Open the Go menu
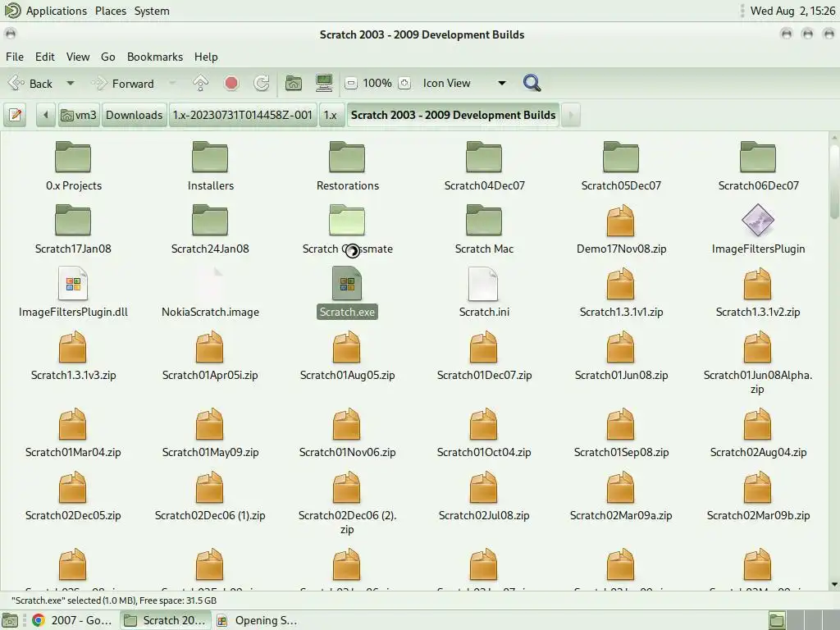Screen dimensions: 840x630 point(107,57)
